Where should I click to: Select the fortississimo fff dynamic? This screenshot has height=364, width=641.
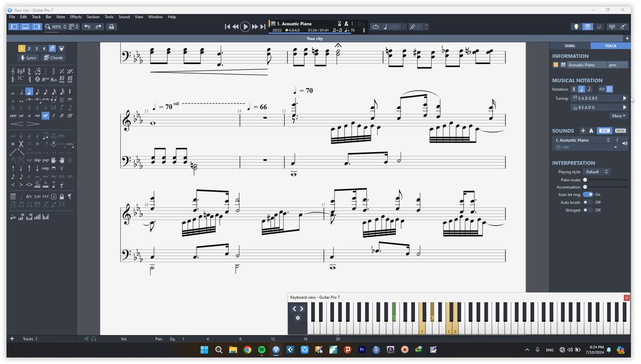click(69, 115)
